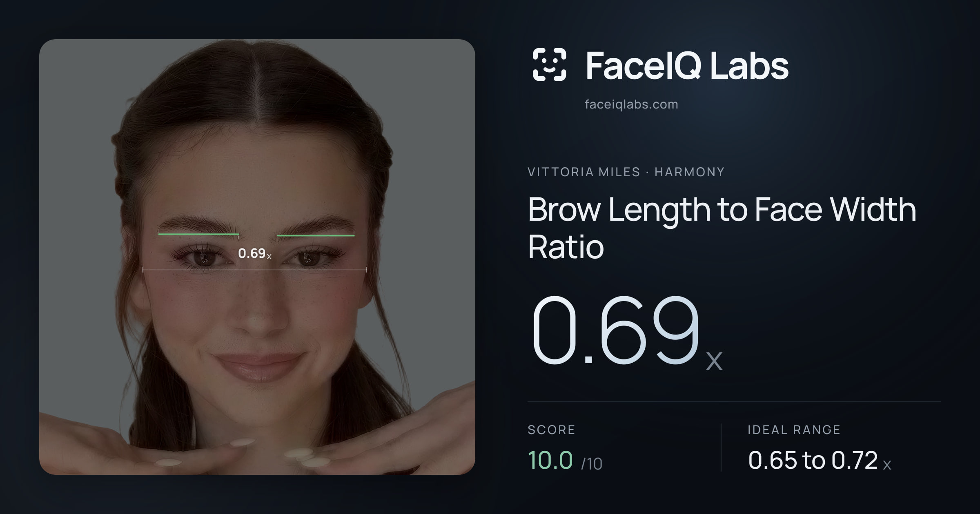Screen dimensions: 980x514
Task: Click the IDEAL RANGE label
Action: point(794,430)
